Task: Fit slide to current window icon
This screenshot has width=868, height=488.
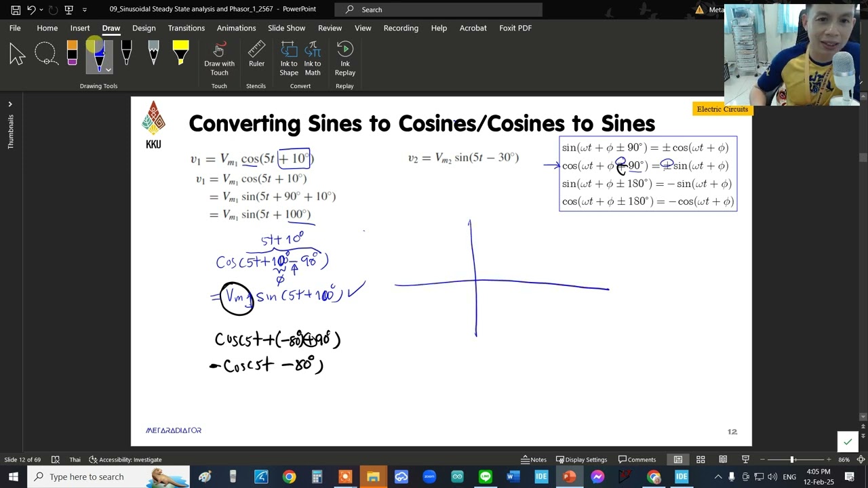Action: coord(860,460)
